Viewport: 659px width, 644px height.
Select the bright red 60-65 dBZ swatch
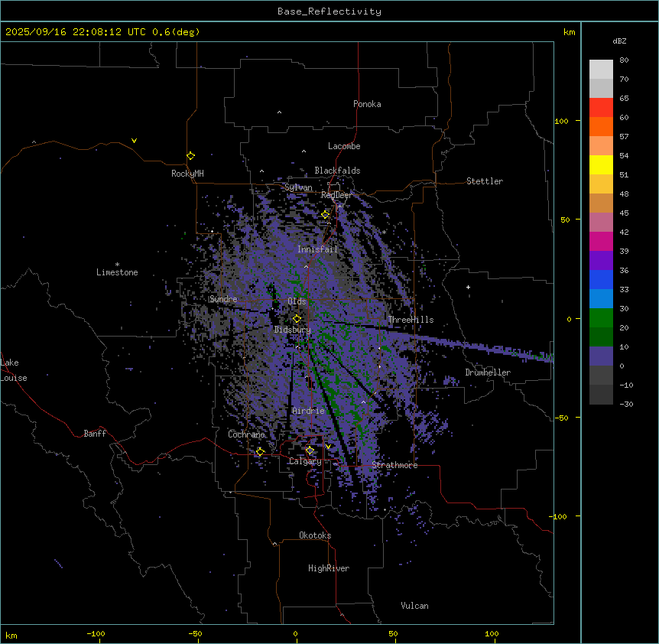pyautogui.click(x=601, y=107)
